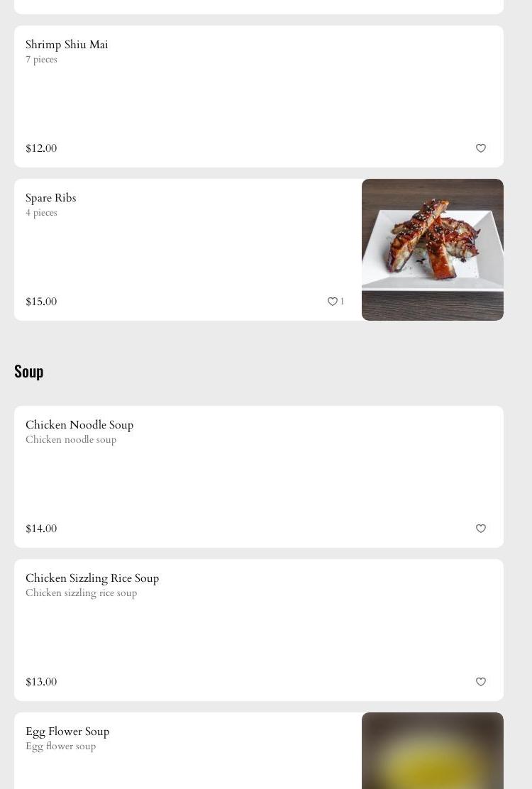532x789 pixels.
Task: Select the "4 pieces" description text
Action: click(x=41, y=213)
